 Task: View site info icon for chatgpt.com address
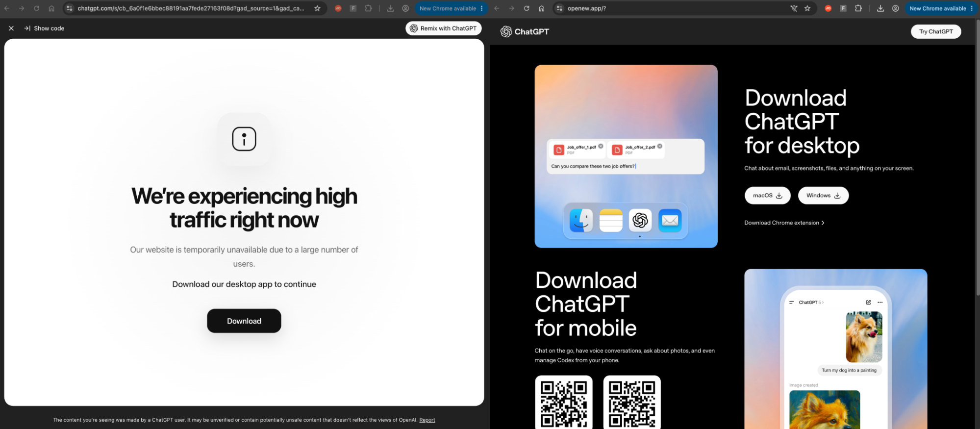coord(70,8)
